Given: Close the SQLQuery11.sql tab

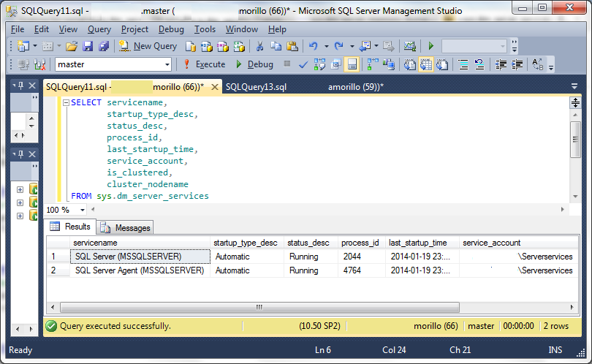Looking at the screenshot, I should point(215,87).
